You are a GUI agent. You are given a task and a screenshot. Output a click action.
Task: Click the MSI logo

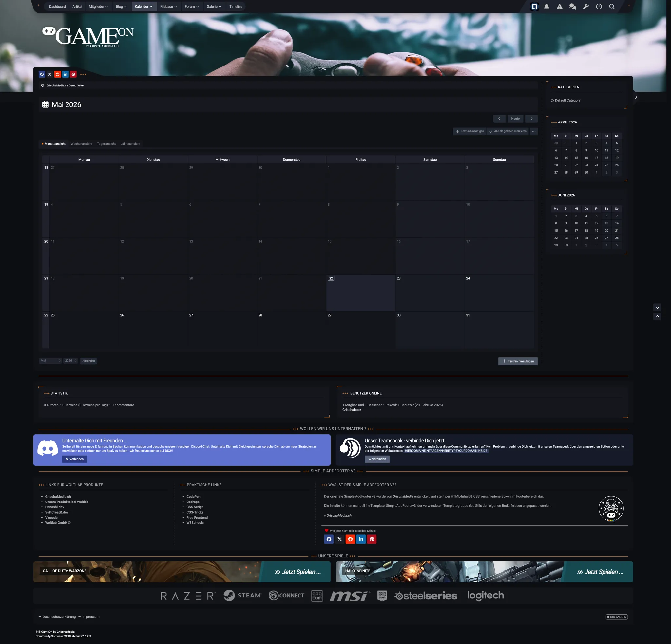(x=350, y=596)
